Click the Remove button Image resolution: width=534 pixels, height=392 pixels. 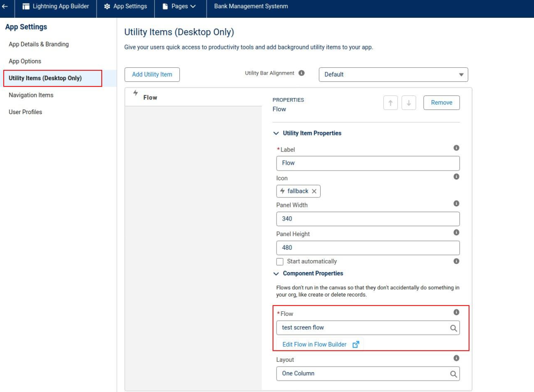click(x=441, y=103)
